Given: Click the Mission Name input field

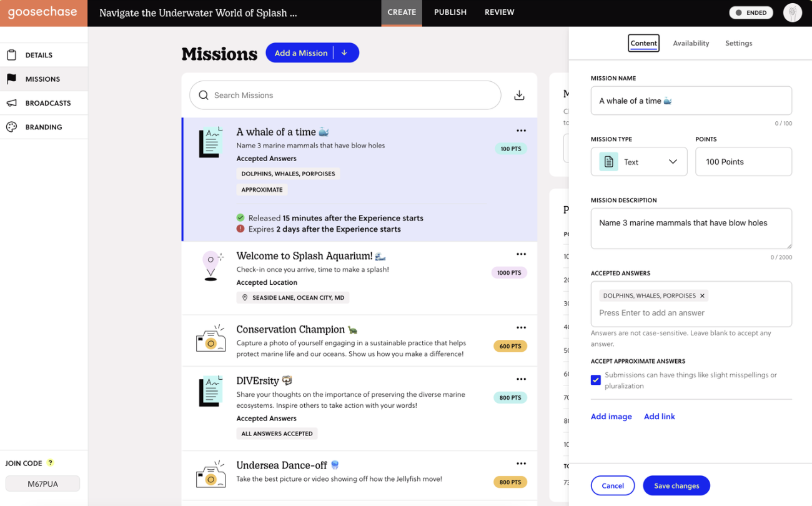Looking at the screenshot, I should click(691, 101).
